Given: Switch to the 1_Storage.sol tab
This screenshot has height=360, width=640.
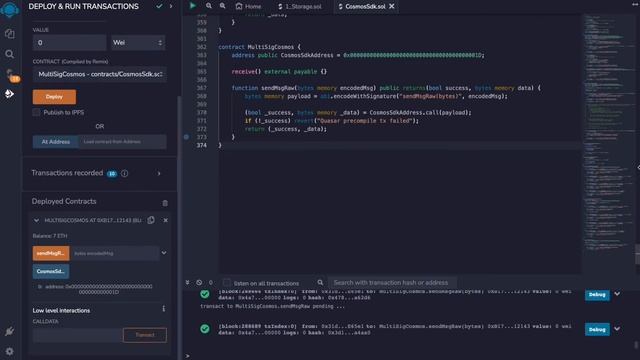Looking at the screenshot, I should [299, 6].
